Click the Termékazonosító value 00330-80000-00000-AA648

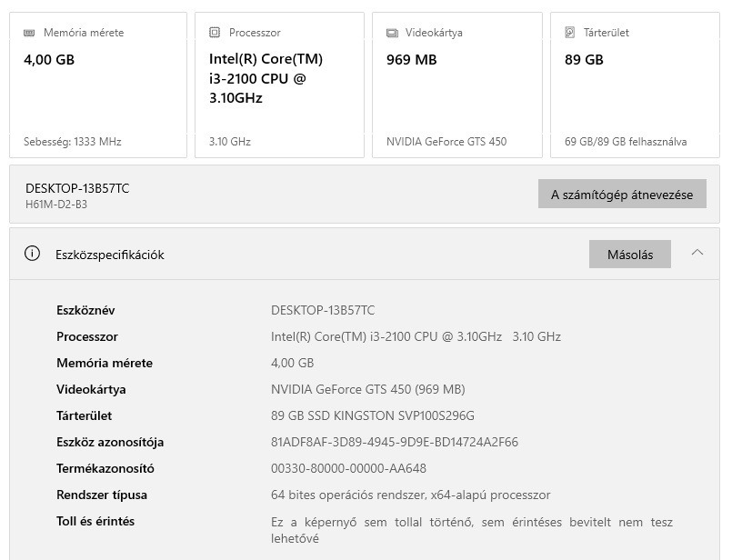(x=348, y=469)
